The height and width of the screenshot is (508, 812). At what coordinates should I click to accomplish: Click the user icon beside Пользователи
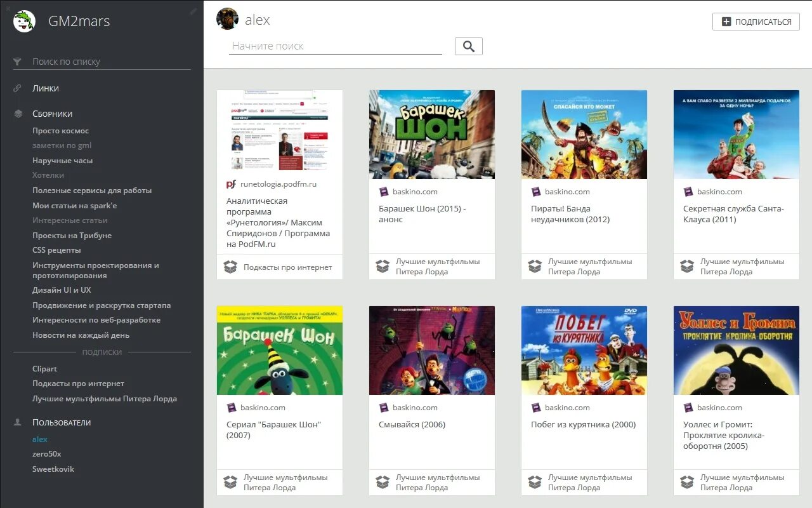(18, 422)
